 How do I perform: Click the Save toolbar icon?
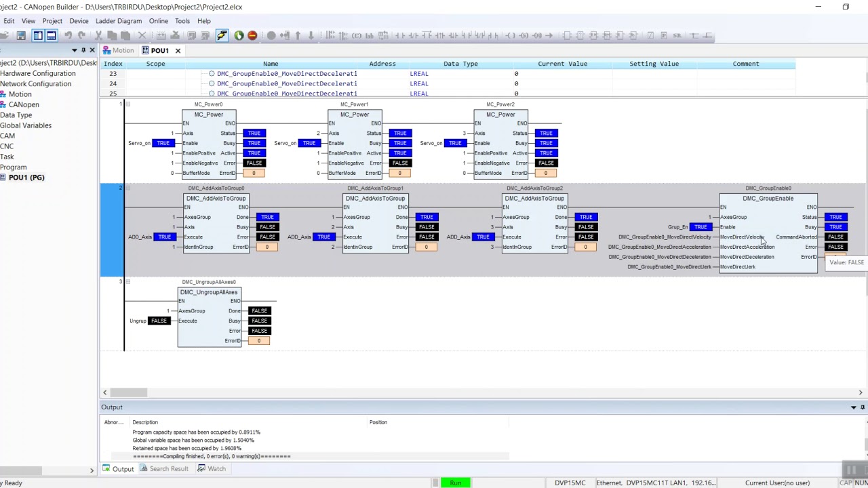(21, 35)
